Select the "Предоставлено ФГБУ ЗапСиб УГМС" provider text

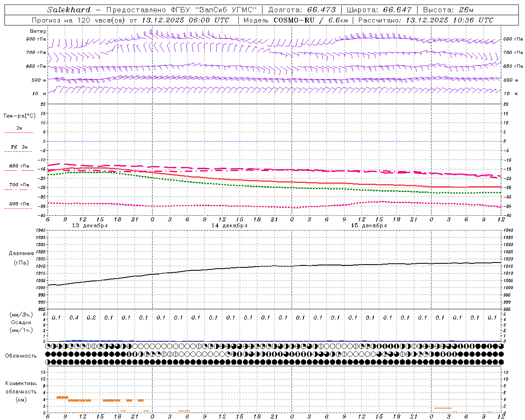pyautogui.click(x=181, y=10)
